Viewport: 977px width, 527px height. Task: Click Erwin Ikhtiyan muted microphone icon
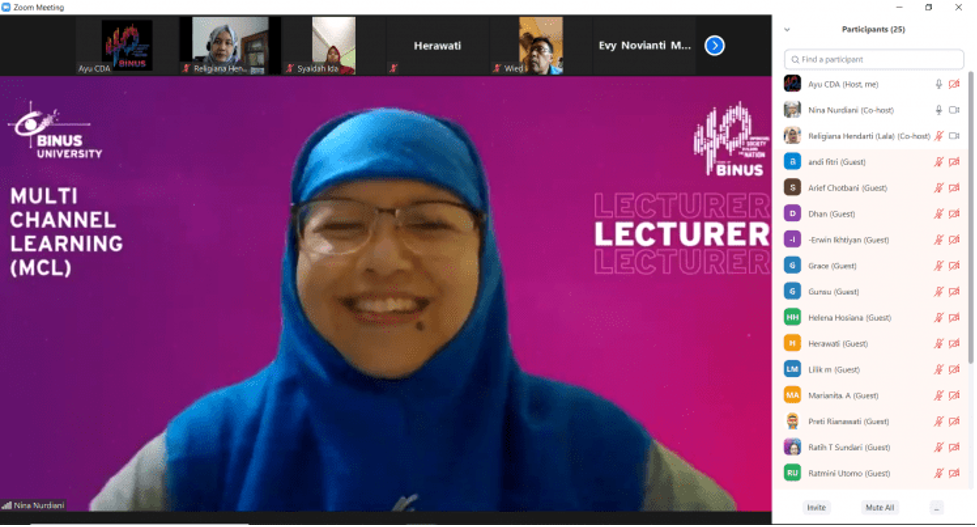pyautogui.click(x=938, y=240)
